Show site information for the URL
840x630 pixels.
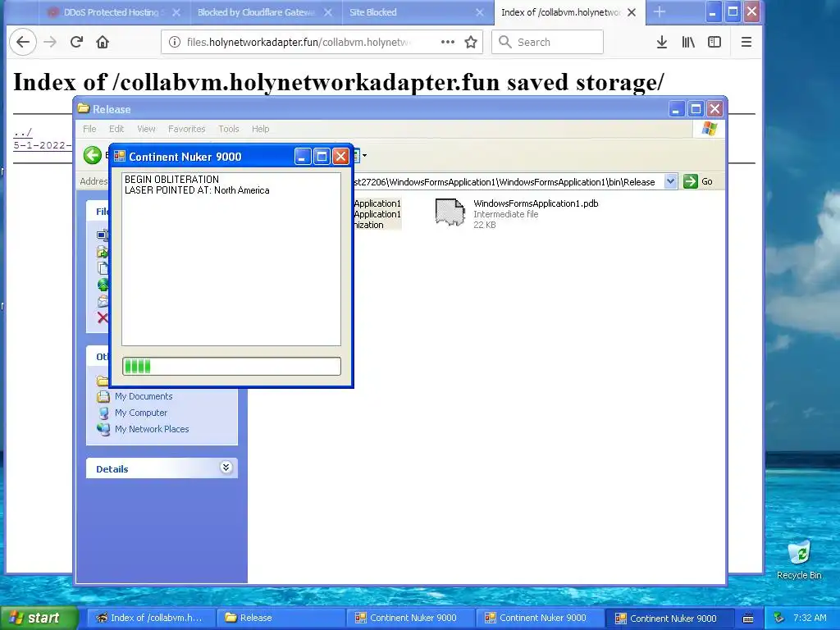click(174, 42)
